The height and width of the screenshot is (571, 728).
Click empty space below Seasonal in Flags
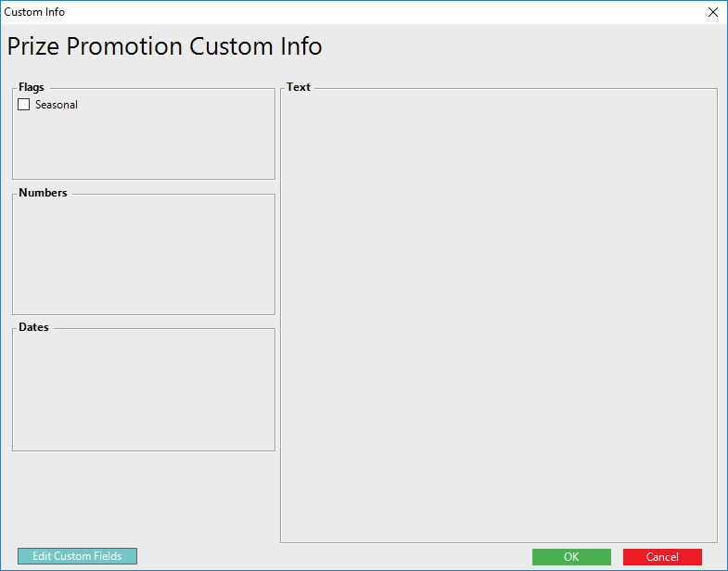pos(144,144)
